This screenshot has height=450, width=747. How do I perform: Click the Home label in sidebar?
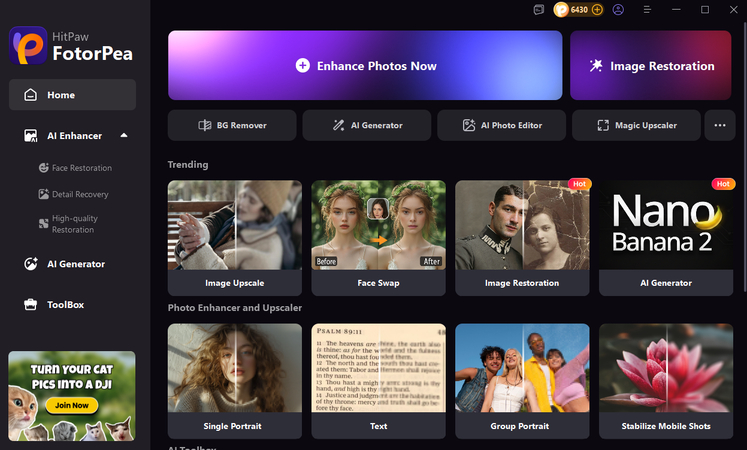coord(61,95)
